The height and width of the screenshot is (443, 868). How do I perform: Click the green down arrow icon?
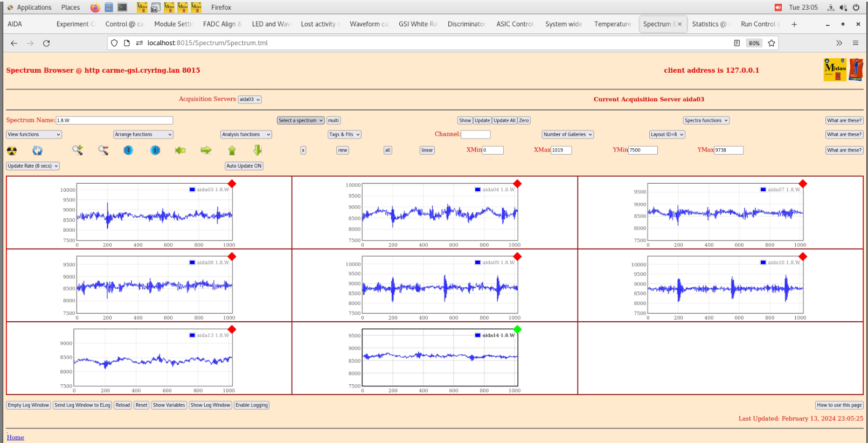tap(258, 150)
